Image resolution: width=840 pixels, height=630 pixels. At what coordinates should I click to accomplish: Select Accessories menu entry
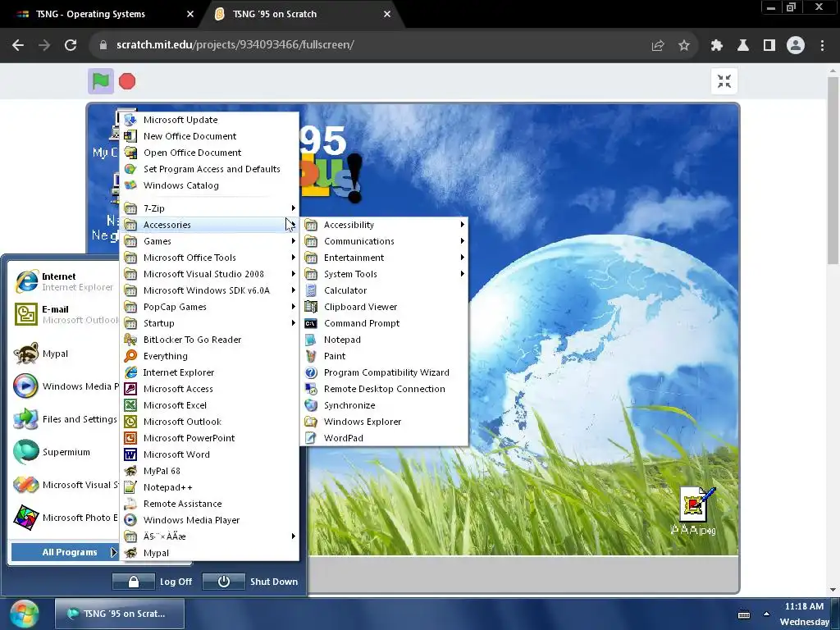tap(209, 225)
